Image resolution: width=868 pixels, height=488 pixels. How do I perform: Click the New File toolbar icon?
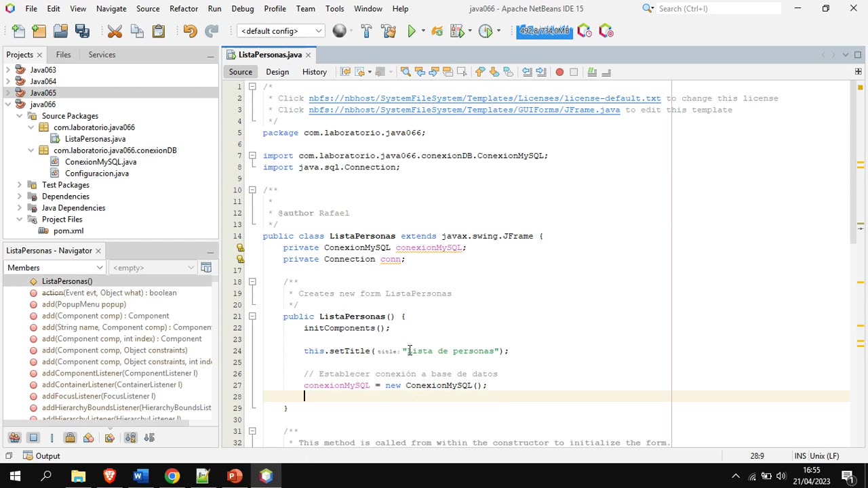(18, 31)
